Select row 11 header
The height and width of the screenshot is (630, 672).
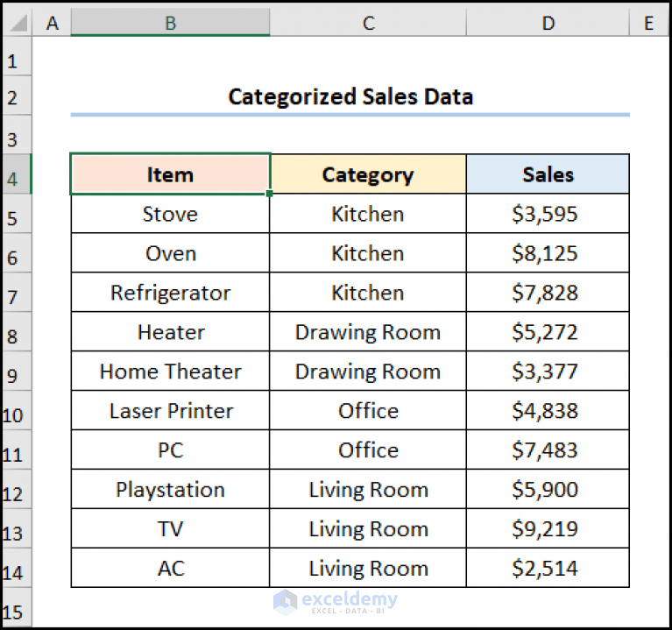tap(17, 450)
